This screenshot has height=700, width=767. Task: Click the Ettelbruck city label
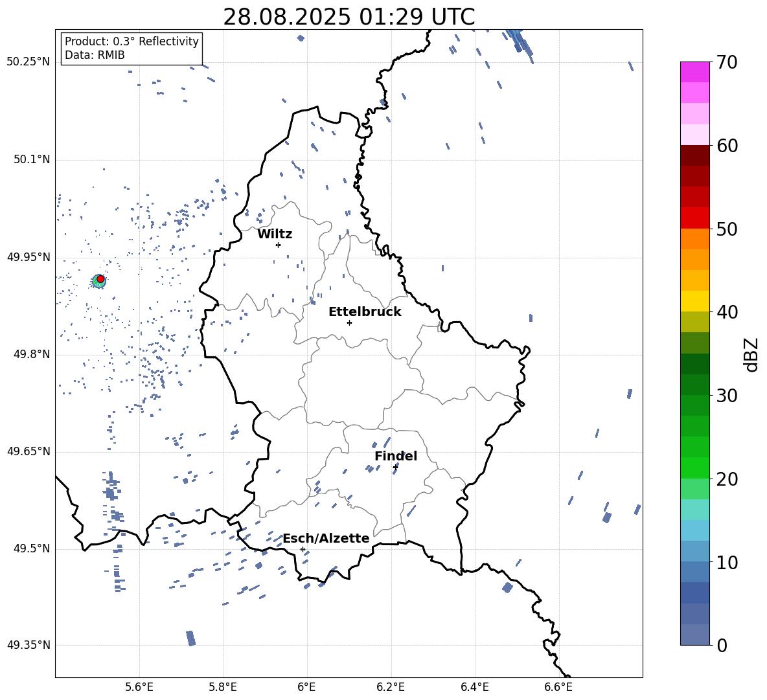(365, 312)
